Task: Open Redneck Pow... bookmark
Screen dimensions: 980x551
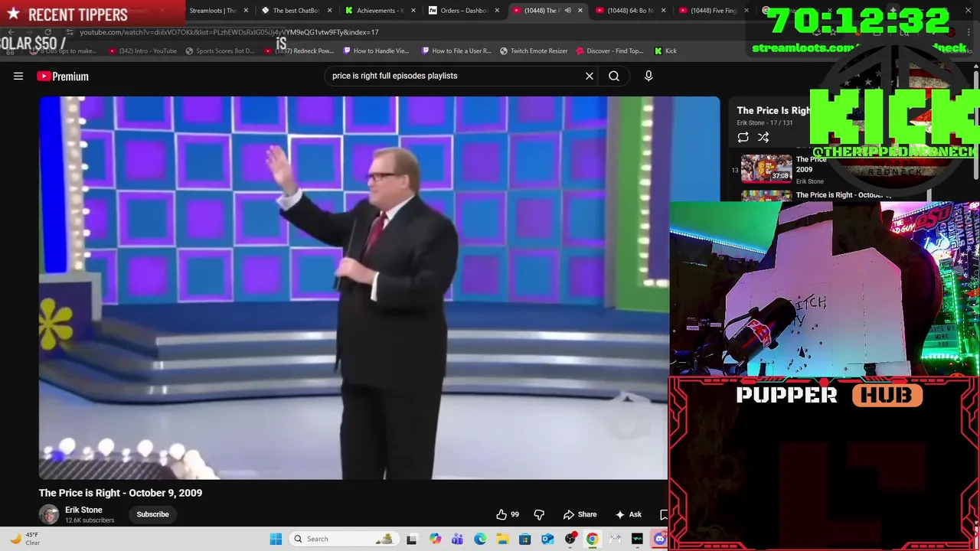Action: pyautogui.click(x=299, y=51)
